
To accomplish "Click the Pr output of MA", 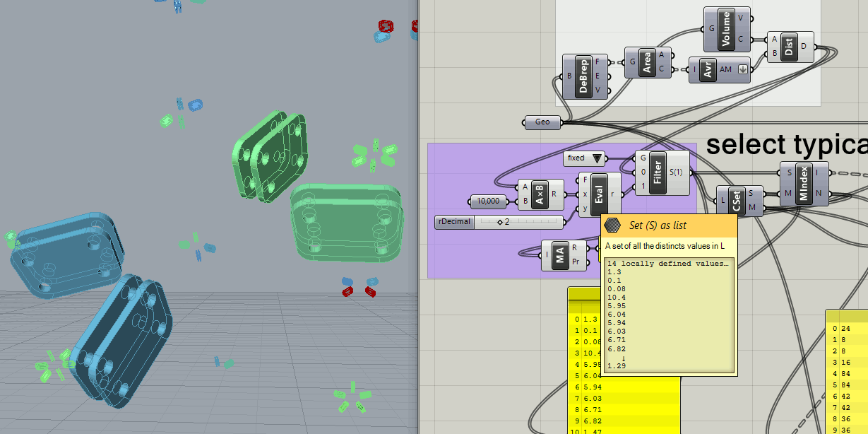I will [x=575, y=261].
